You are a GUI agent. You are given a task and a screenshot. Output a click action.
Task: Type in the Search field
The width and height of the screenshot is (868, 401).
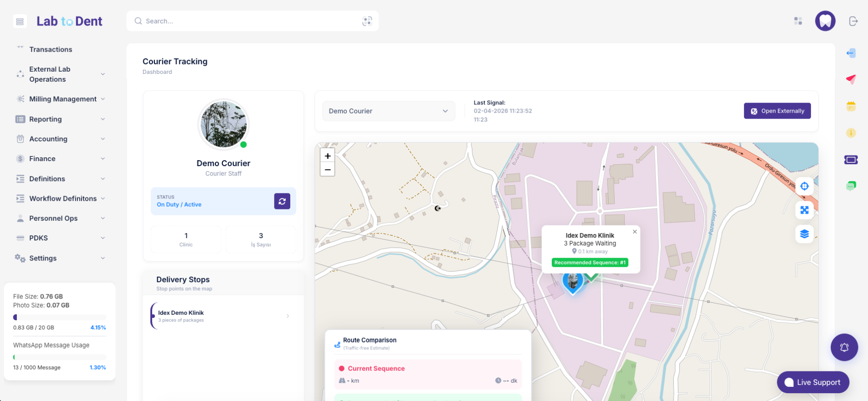251,21
